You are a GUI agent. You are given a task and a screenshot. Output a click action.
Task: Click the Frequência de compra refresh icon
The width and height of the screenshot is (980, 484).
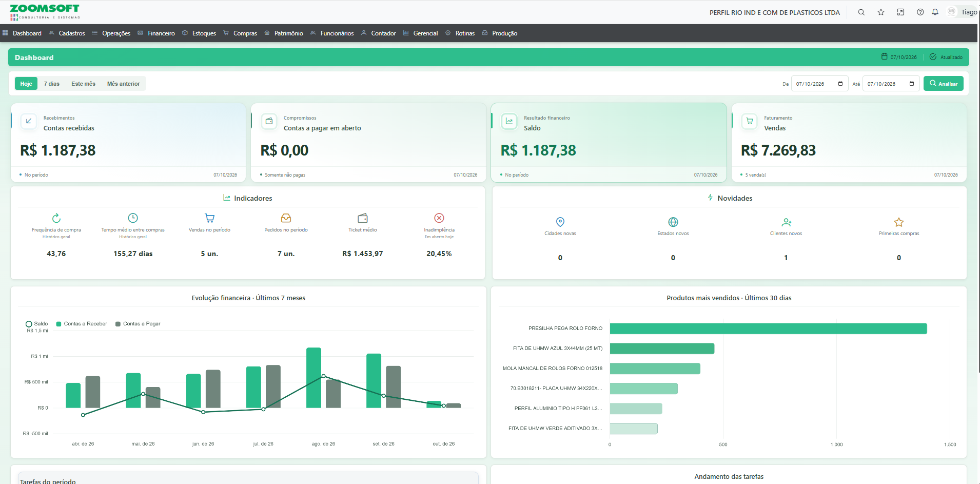pyautogui.click(x=56, y=218)
